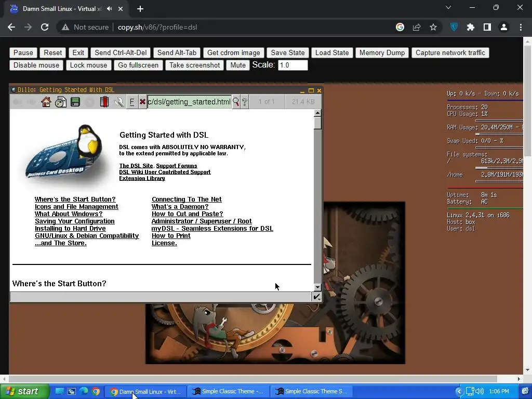Mute the emulator sound

tap(238, 65)
